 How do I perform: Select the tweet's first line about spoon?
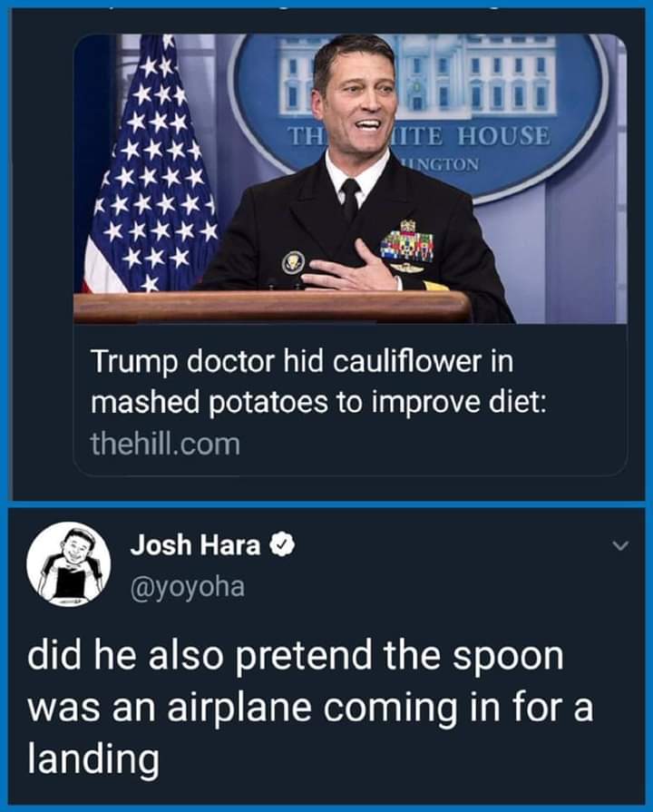coord(295,658)
